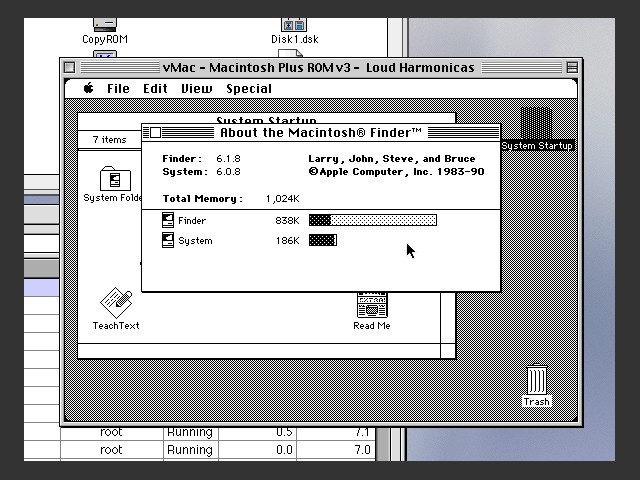Image resolution: width=640 pixels, height=480 pixels.
Task: Select the TeachText application icon
Action: coord(116,304)
